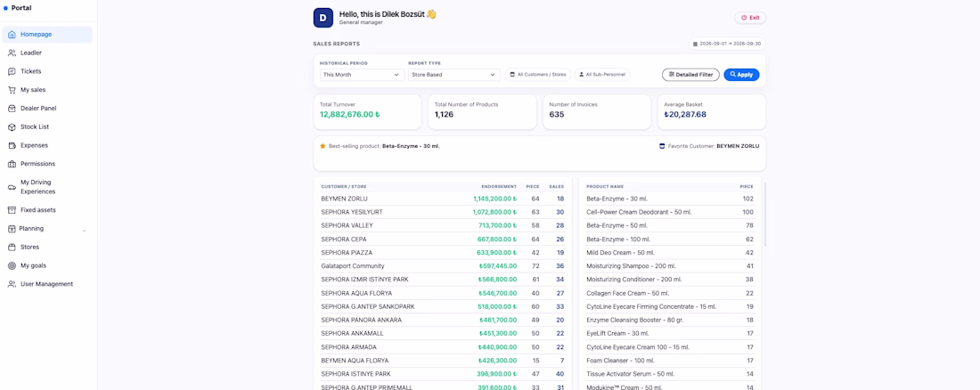This screenshot has width=980, height=390.
Task: Click Tissue Activator Serum - 50 ml.
Action: tap(669, 374)
